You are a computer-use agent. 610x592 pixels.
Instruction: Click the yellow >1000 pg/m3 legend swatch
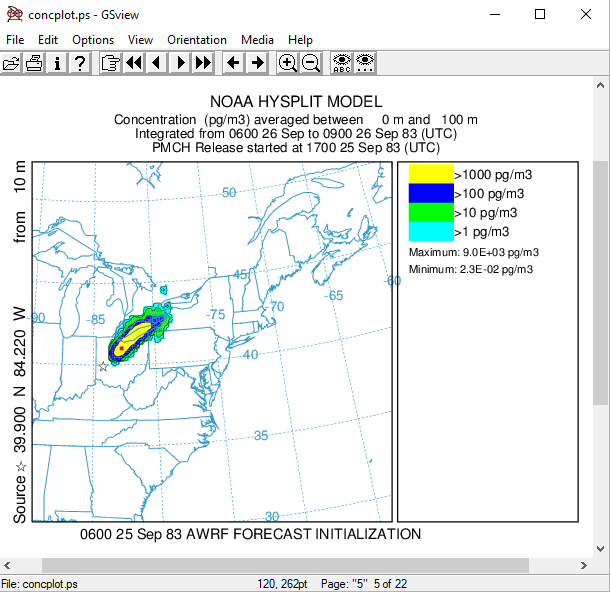coord(431,174)
